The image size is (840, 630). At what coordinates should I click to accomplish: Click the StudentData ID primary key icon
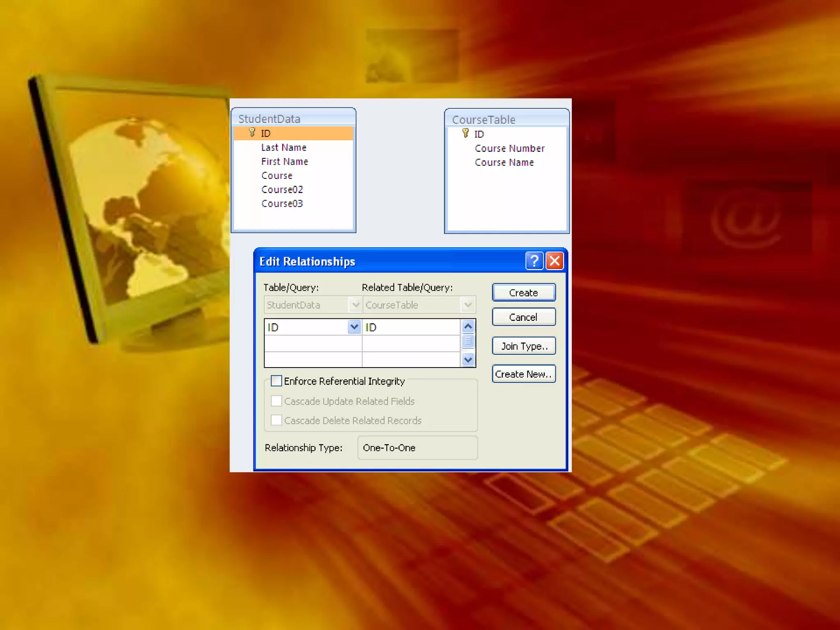(252, 132)
